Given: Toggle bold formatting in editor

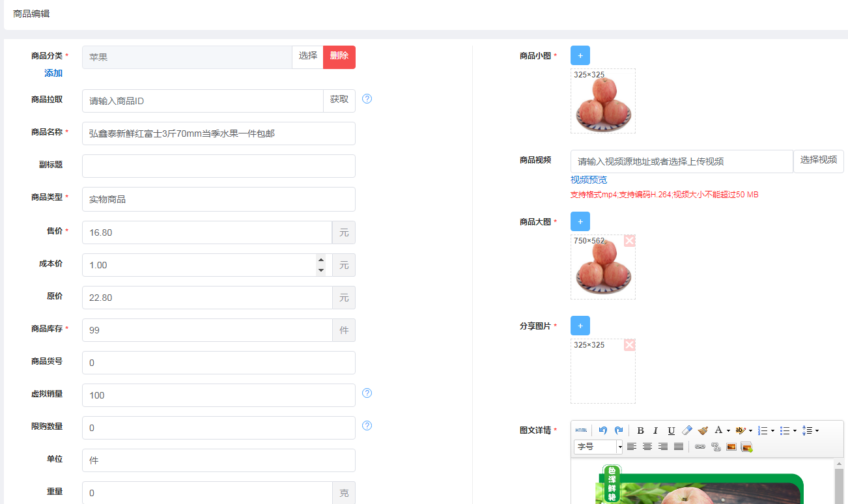Looking at the screenshot, I should click(x=640, y=430).
